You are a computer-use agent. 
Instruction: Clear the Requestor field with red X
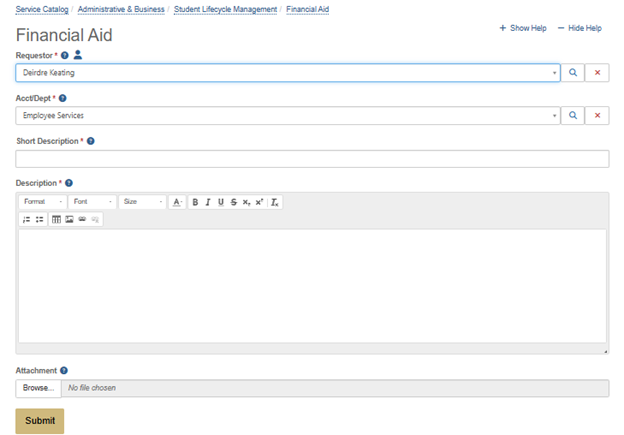597,72
